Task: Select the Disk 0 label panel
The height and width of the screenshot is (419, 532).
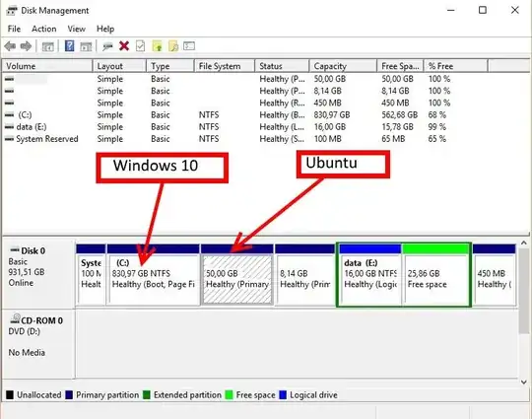Action: pos(38,274)
